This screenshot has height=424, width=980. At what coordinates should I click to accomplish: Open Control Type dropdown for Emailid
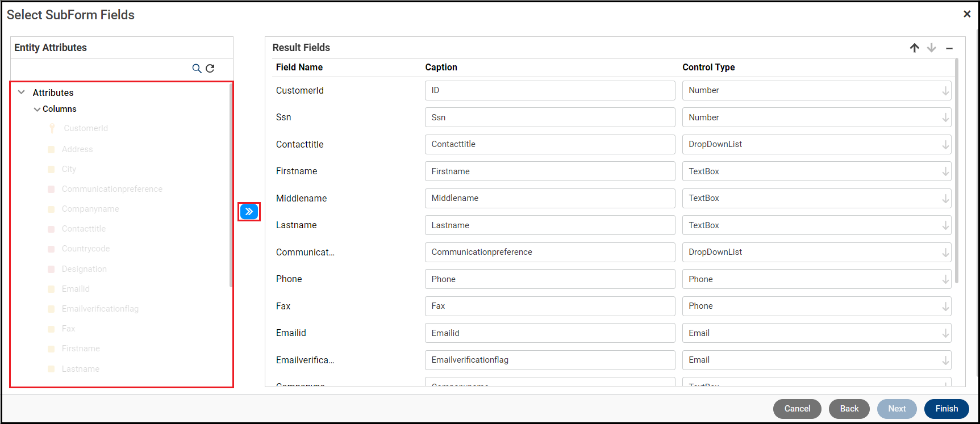[x=945, y=333]
